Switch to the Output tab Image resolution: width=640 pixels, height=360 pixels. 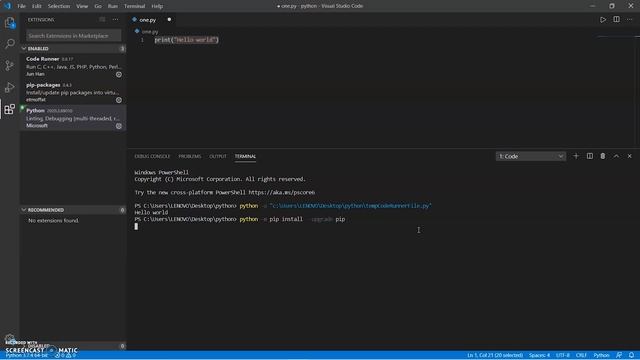pyautogui.click(x=218, y=156)
